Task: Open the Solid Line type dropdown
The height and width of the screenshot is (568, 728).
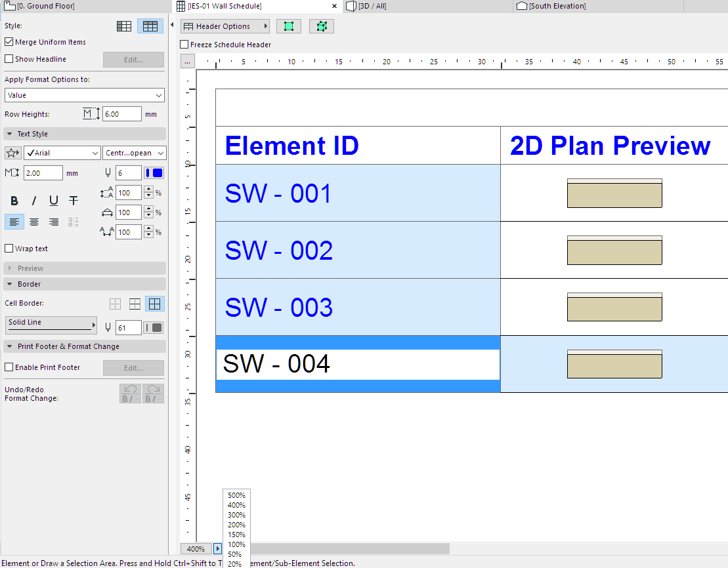Action: [51, 325]
